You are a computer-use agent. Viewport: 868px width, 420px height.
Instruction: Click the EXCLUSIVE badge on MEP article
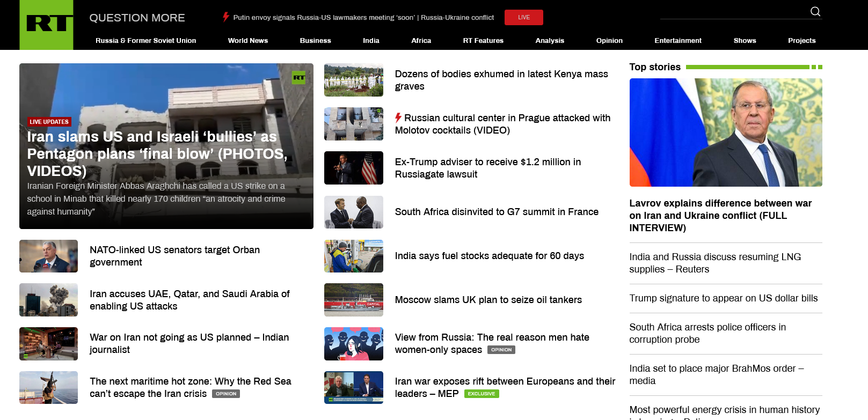481,394
